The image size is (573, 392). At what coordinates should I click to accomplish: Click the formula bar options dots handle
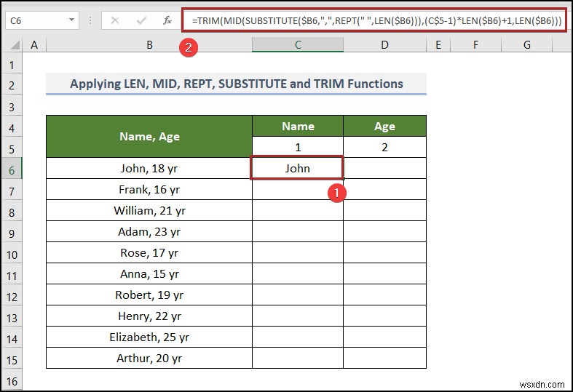pyautogui.click(x=90, y=20)
